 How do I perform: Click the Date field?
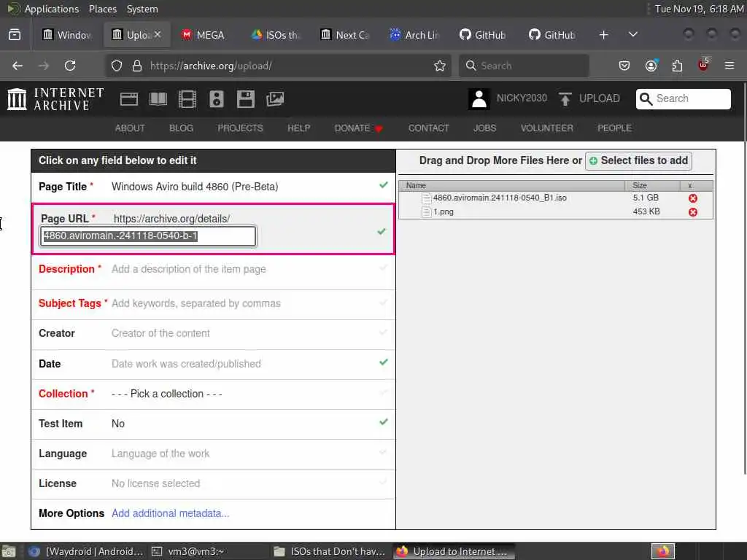click(214, 365)
